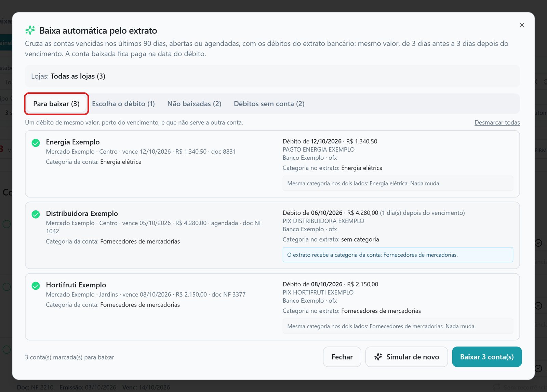
Task: Confirm with Baixar 3 conta(s) button
Action: pos(487,357)
